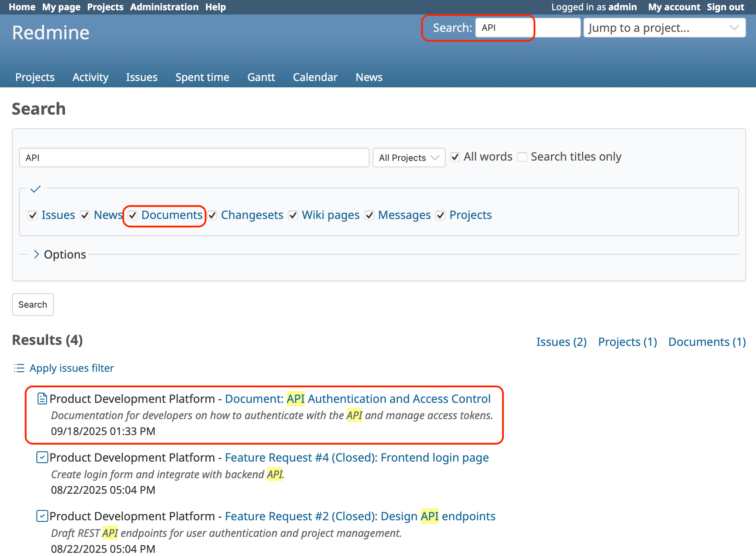Enable the Search titles only checkbox
Viewport: 756px width, 556px height.
point(523,157)
